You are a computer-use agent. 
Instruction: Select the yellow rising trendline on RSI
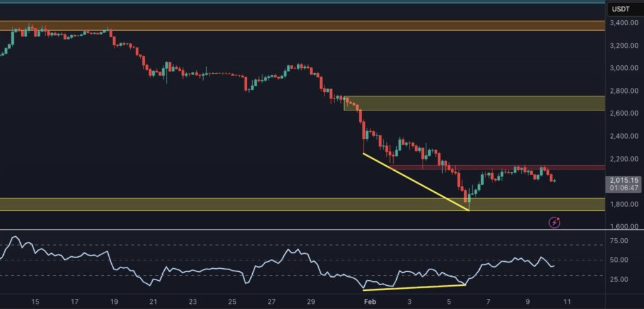[414, 288]
